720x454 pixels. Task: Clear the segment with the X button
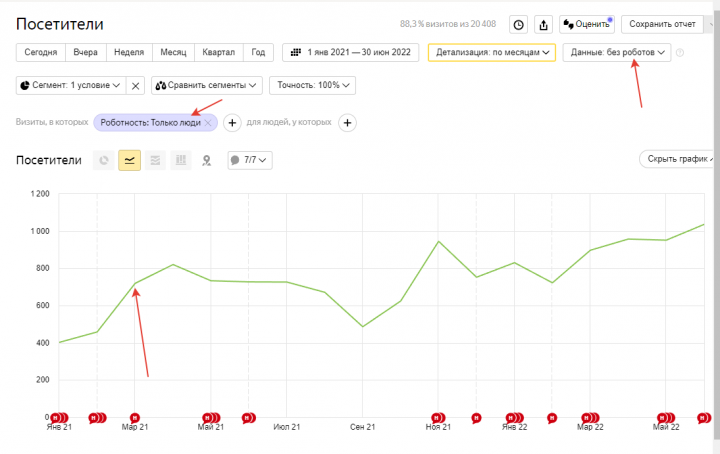click(135, 86)
